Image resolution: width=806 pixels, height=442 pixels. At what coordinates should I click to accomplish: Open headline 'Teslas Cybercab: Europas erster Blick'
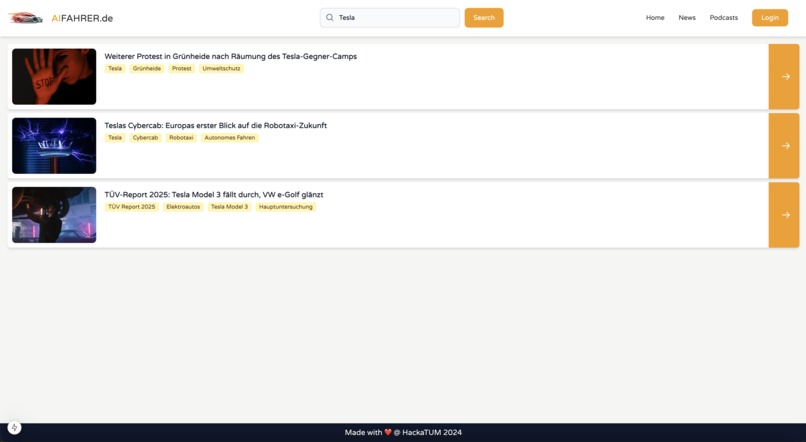click(x=215, y=125)
